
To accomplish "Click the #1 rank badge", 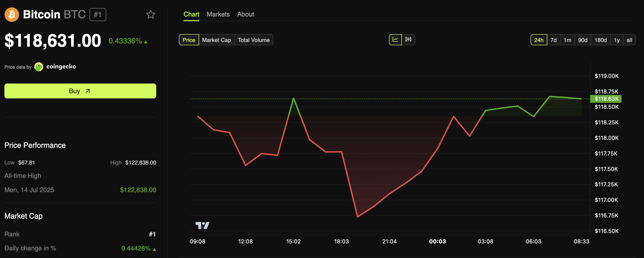I will click(98, 15).
